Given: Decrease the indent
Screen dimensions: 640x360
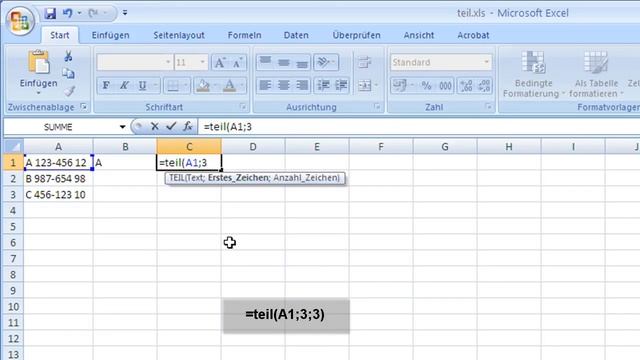Looking at the screenshot, I should 323,86.
